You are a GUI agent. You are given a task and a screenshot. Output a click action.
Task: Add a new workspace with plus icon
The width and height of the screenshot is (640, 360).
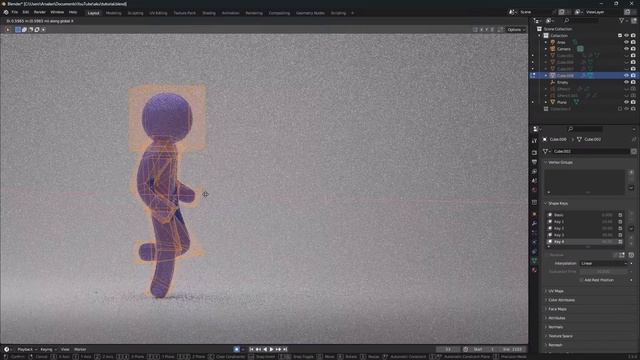pyautogui.click(x=353, y=13)
